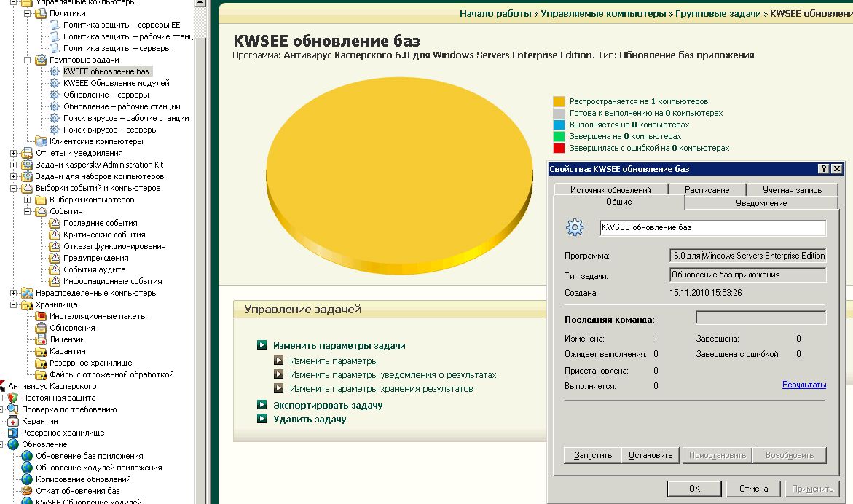Click the gear icon for Поиск вирусов – серверы
Screen dimensions: 853x504
[55, 130]
